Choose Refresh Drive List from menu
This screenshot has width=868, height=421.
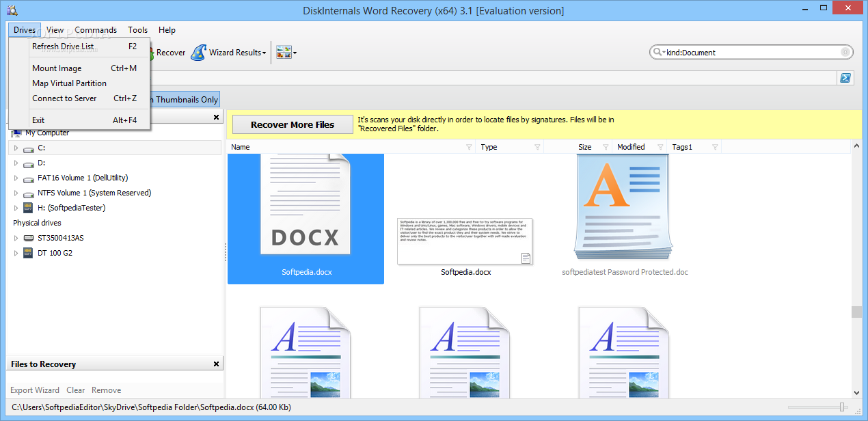[80, 46]
